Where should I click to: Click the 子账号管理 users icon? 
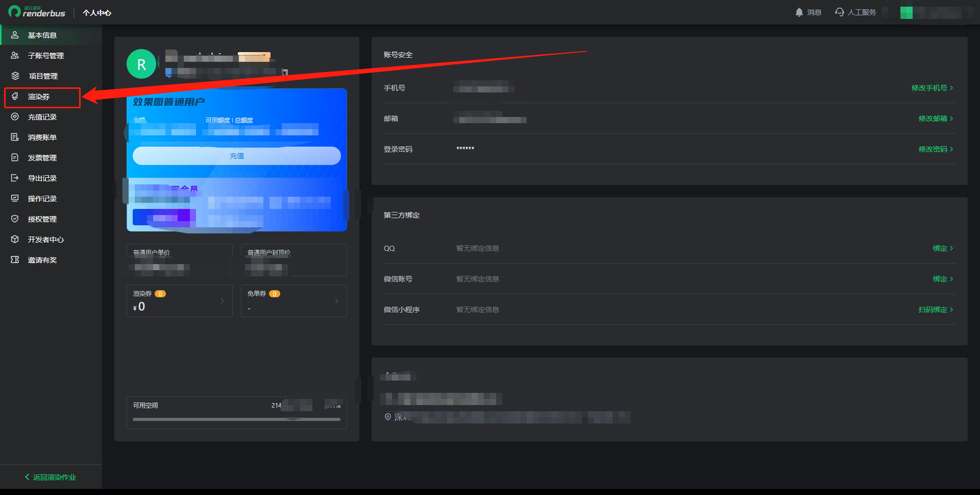15,55
